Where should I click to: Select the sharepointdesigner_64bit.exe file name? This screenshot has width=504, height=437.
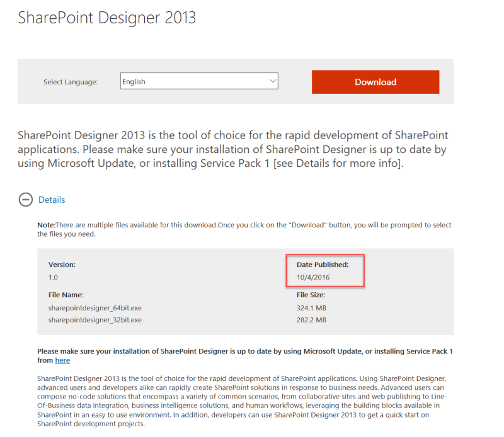pyautogui.click(x=95, y=308)
